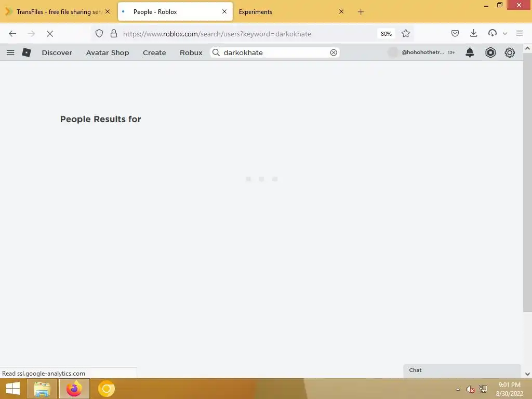This screenshot has height=399, width=532.
Task: Show site security lock information
Action: pyautogui.click(x=114, y=34)
